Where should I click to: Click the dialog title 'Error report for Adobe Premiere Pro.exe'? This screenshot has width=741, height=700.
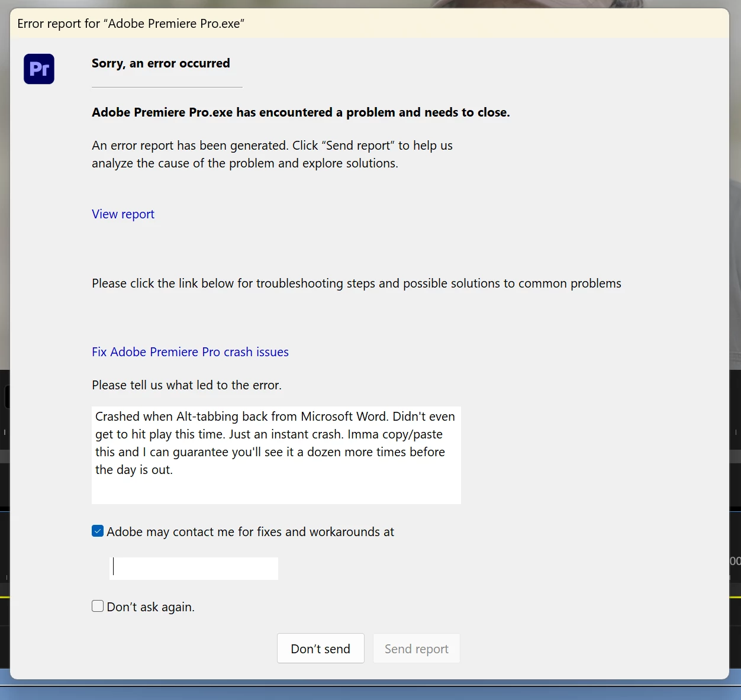pos(131,24)
